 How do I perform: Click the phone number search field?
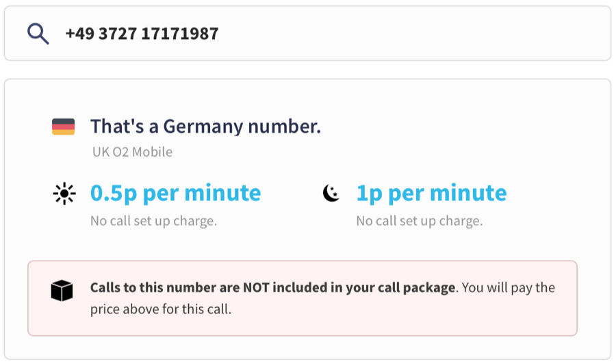tap(307, 34)
